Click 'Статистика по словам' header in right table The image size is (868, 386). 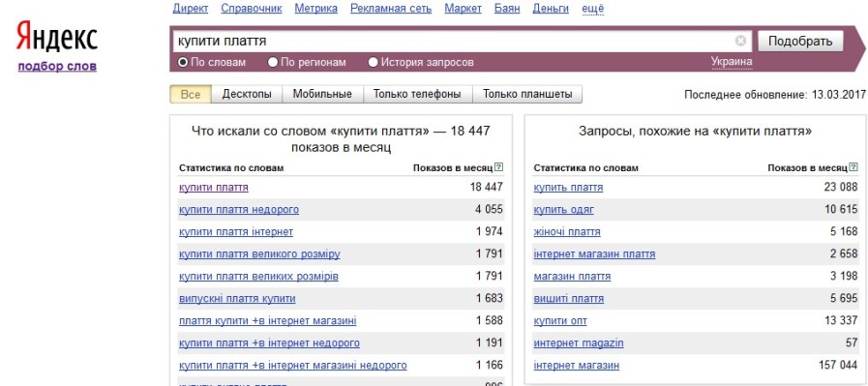pyautogui.click(x=585, y=167)
